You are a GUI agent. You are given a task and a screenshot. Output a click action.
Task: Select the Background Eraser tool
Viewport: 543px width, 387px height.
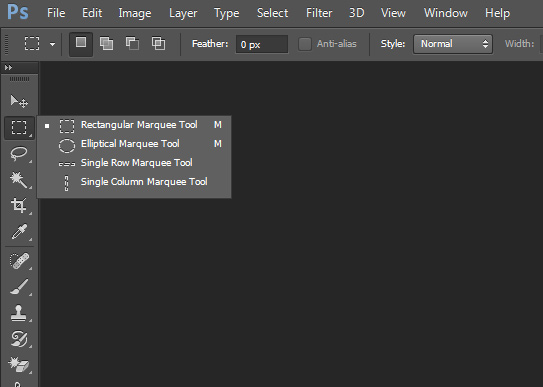pyautogui.click(x=19, y=364)
